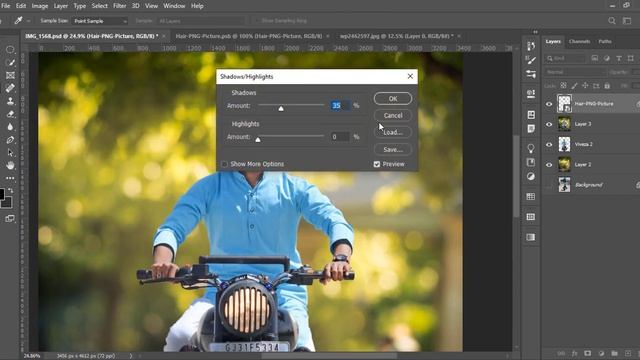Viewport: 640px width, 360px height.
Task: Select the Blur droplet tool
Action: pyautogui.click(x=10, y=127)
